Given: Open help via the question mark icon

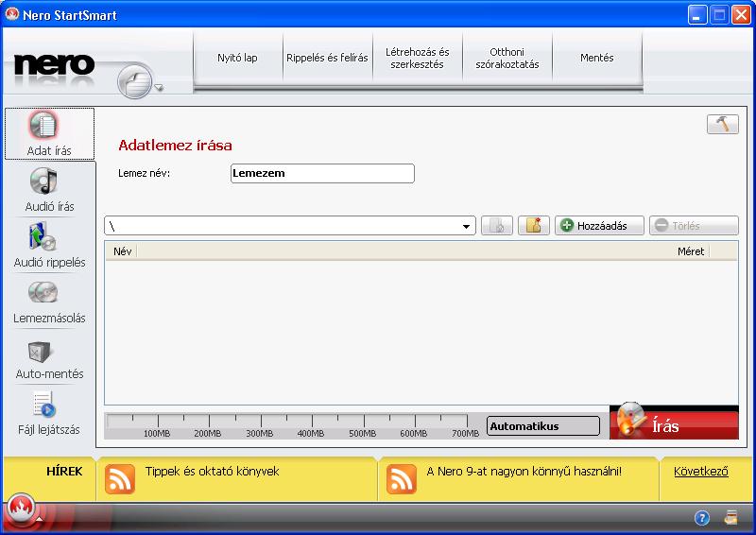Looking at the screenshot, I should [701, 518].
